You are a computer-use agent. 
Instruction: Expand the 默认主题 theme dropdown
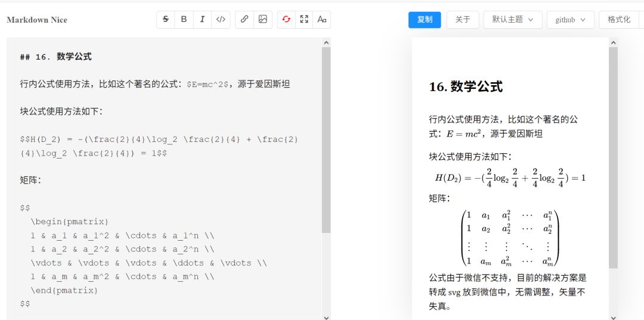(x=513, y=20)
